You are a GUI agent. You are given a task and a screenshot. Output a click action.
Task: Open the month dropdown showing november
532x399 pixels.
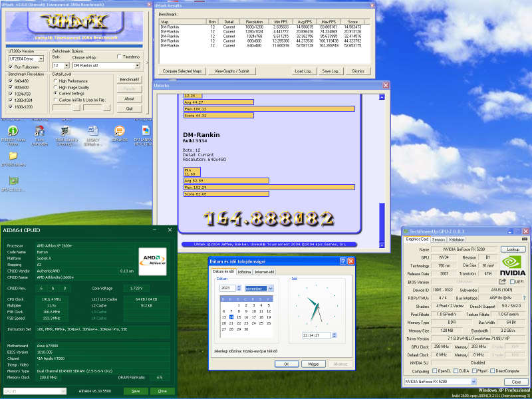tap(271, 289)
